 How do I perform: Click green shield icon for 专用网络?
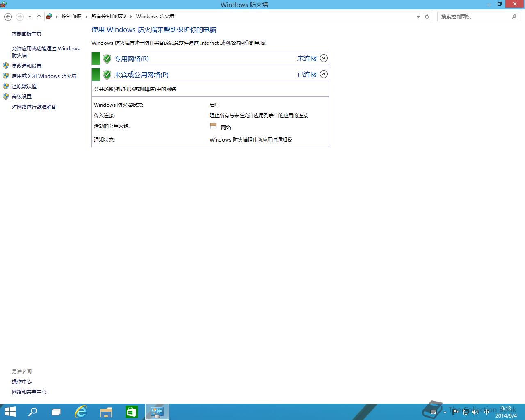coord(107,59)
